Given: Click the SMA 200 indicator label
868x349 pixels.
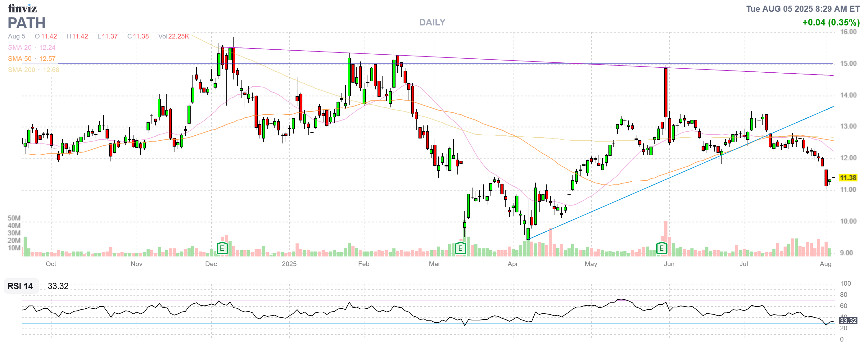Looking at the screenshot, I should pos(21,70).
